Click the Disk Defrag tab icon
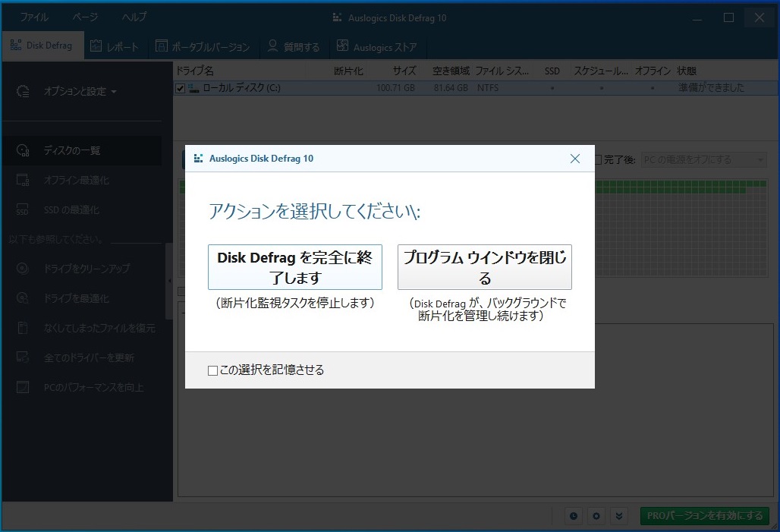 (x=15, y=46)
